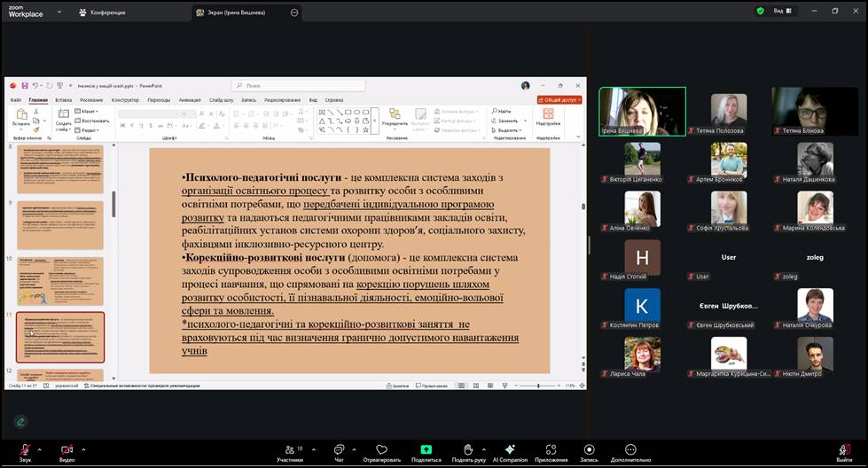Select Наталя Очкурова's video thumbnail

(x=815, y=306)
